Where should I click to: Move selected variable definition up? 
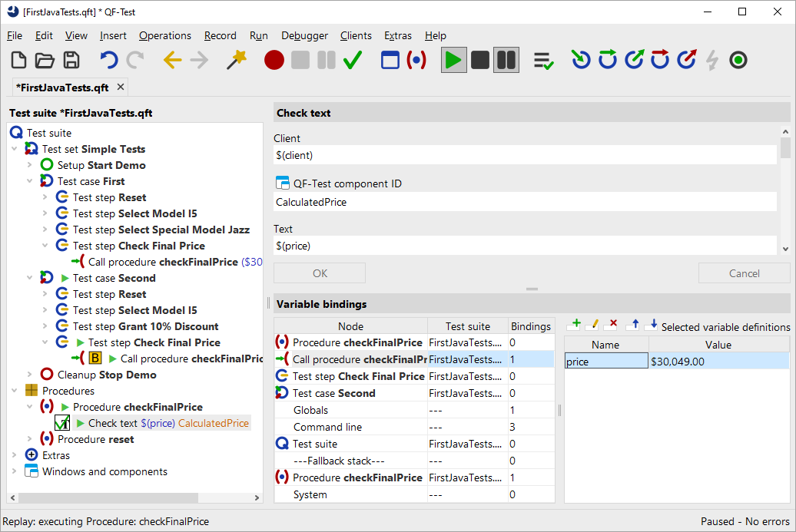pyautogui.click(x=634, y=325)
